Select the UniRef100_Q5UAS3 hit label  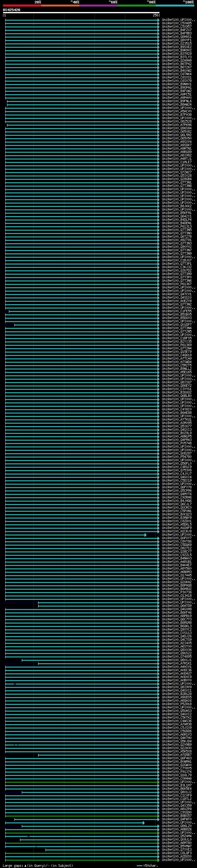pos(177,711)
